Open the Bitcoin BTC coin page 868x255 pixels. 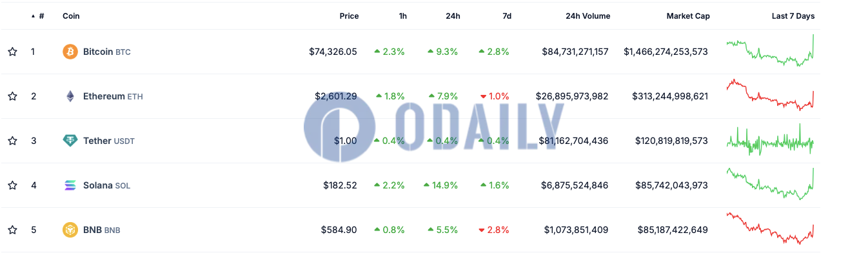107,52
